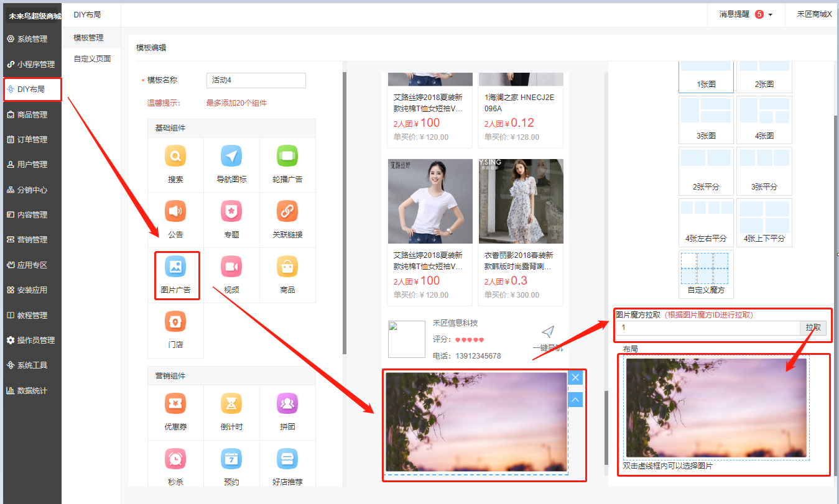Open 分销中心 in the sidebar
The image size is (839, 504).
[31, 190]
